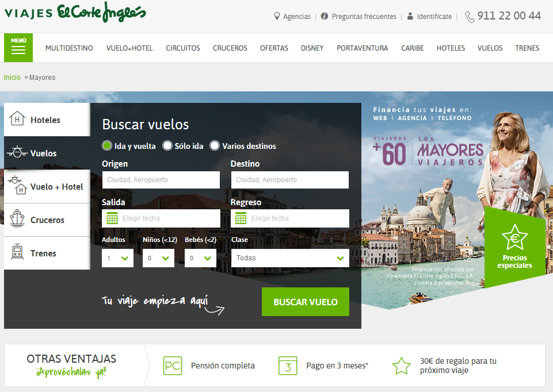Click the Origen city or airport field
553x392 pixels.
(x=161, y=180)
